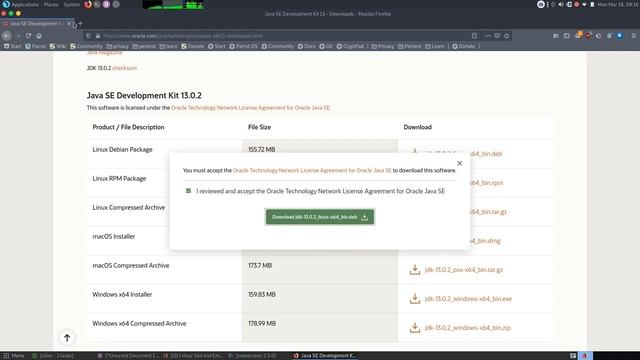Open the CryptPad bookmark
The image size is (640, 360).
tap(350, 46)
